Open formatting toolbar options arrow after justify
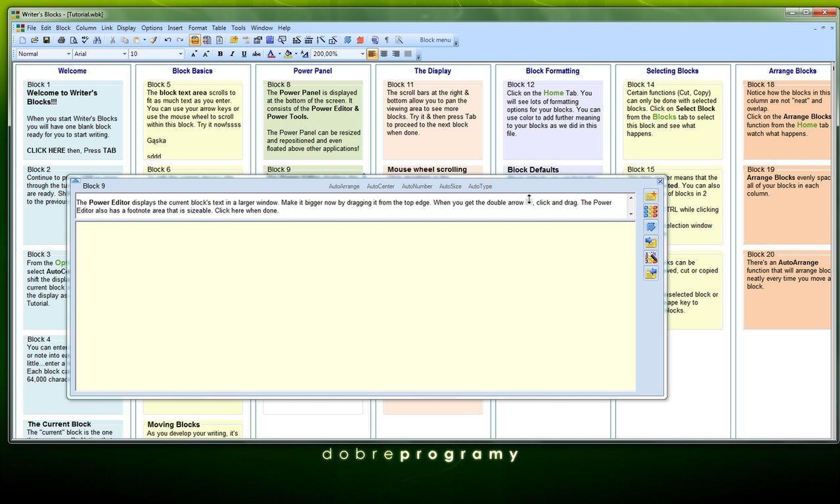Screen dimensions: 840x504 [x=418, y=57]
